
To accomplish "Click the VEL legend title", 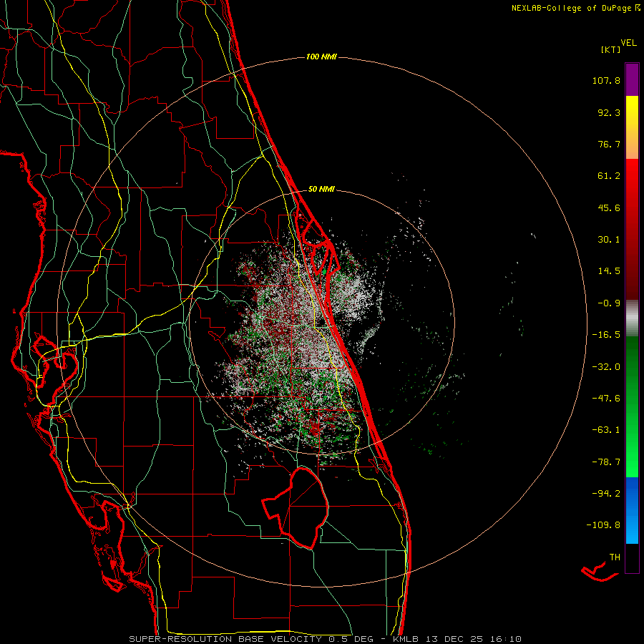I will coord(628,43).
